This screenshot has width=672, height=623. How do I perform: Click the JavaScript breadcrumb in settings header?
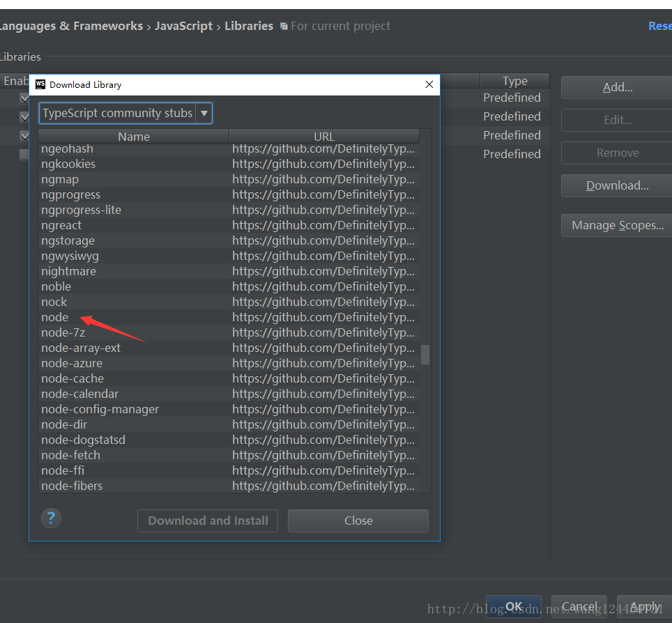click(183, 26)
